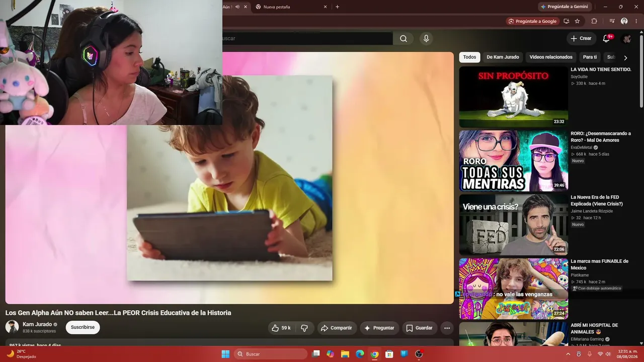Image resolution: width=644 pixels, height=362 pixels.
Task: Click Pregúntale a Google lens button
Action: [532, 21]
